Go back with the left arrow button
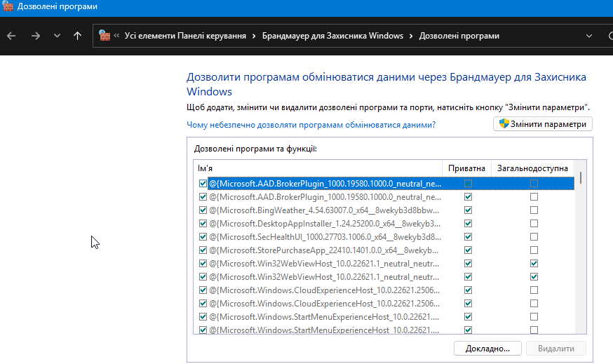Viewport: 613px width, 364px height. [11, 36]
